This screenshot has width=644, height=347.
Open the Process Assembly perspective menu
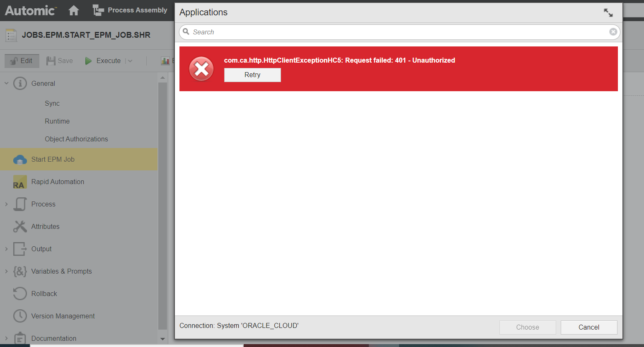click(130, 10)
